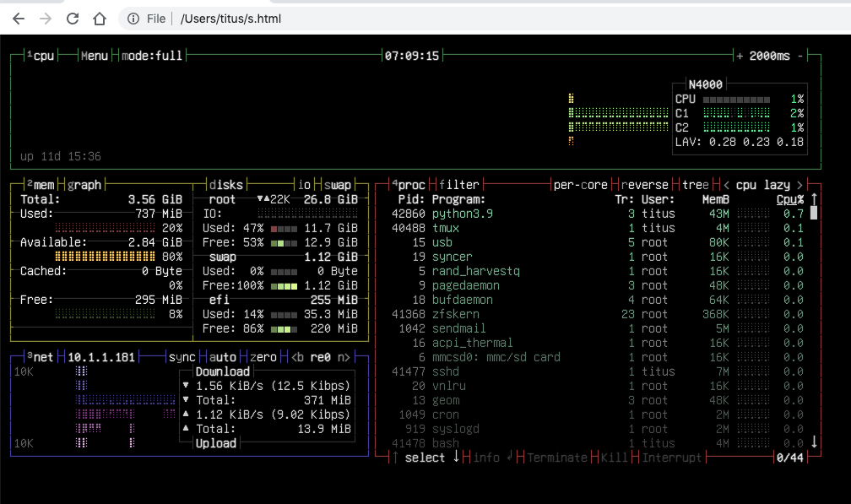Enable tree view for processes
Viewport: 851px width, 504px height.
tap(695, 185)
